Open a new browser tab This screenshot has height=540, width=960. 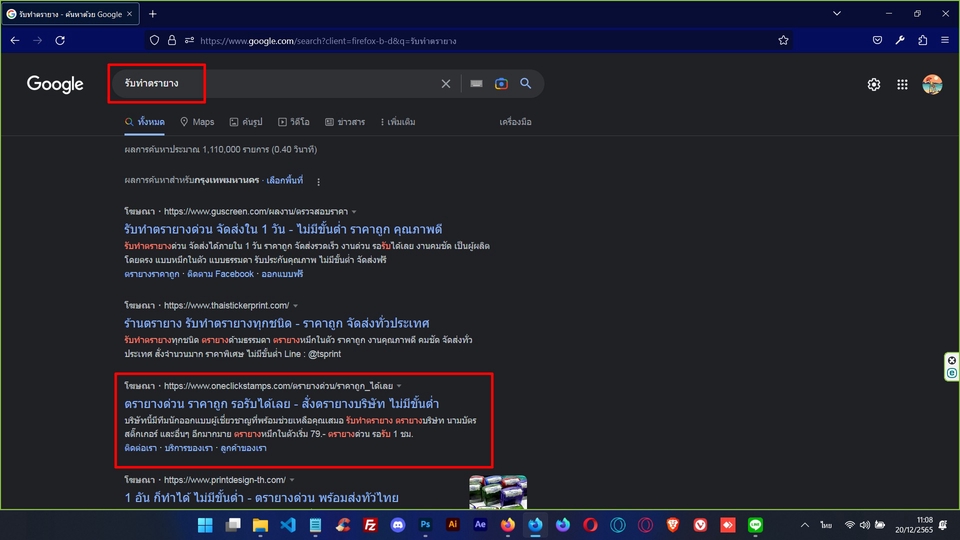tap(152, 13)
